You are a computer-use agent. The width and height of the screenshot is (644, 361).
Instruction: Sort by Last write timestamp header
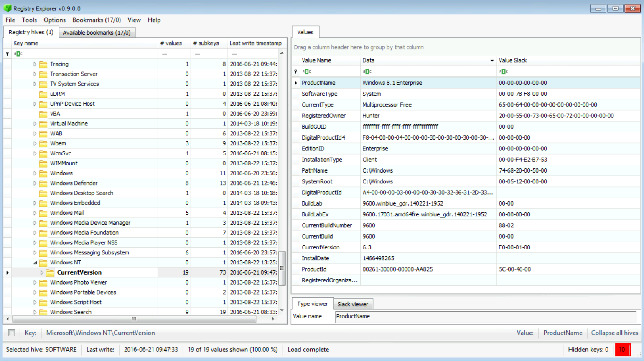click(x=255, y=43)
